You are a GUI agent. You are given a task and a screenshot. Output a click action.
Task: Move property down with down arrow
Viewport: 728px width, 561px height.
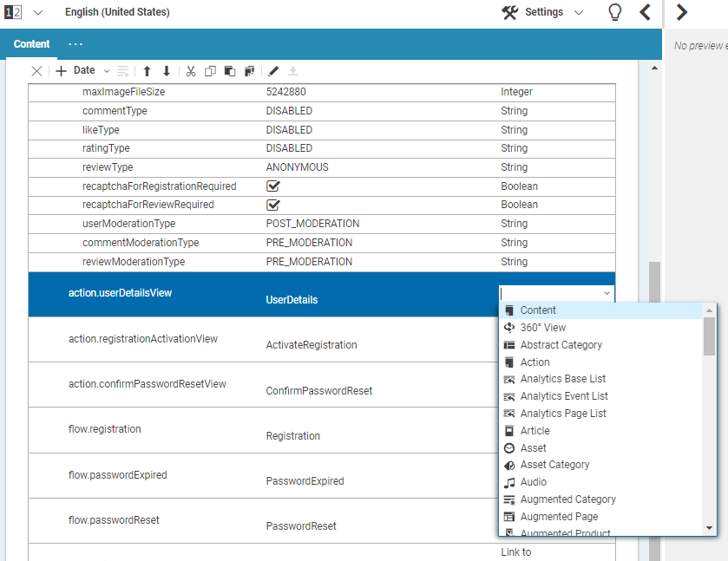coord(167,71)
